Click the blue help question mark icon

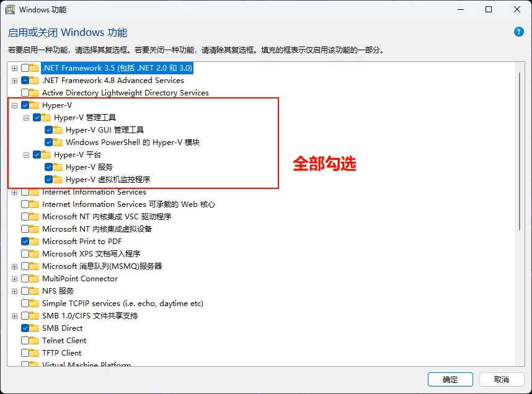tap(518, 32)
